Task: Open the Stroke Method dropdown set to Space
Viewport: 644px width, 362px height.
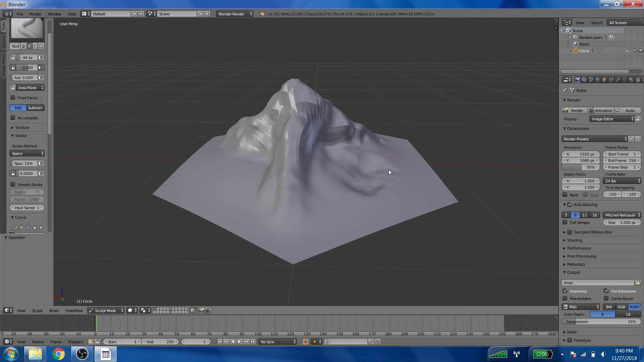Action: 27,153
